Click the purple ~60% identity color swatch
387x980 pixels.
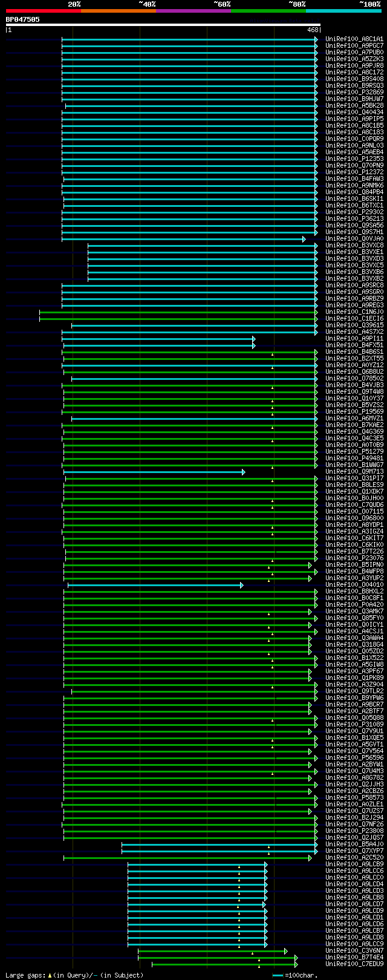193,11
